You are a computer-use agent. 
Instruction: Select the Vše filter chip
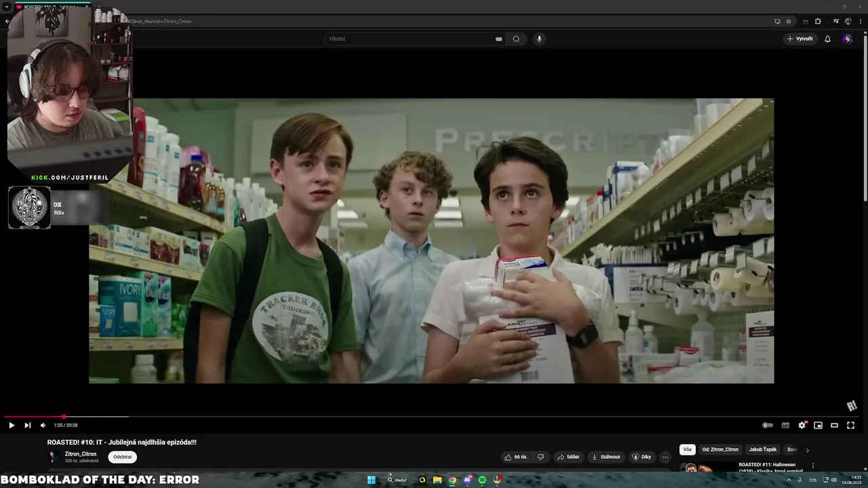(688, 449)
